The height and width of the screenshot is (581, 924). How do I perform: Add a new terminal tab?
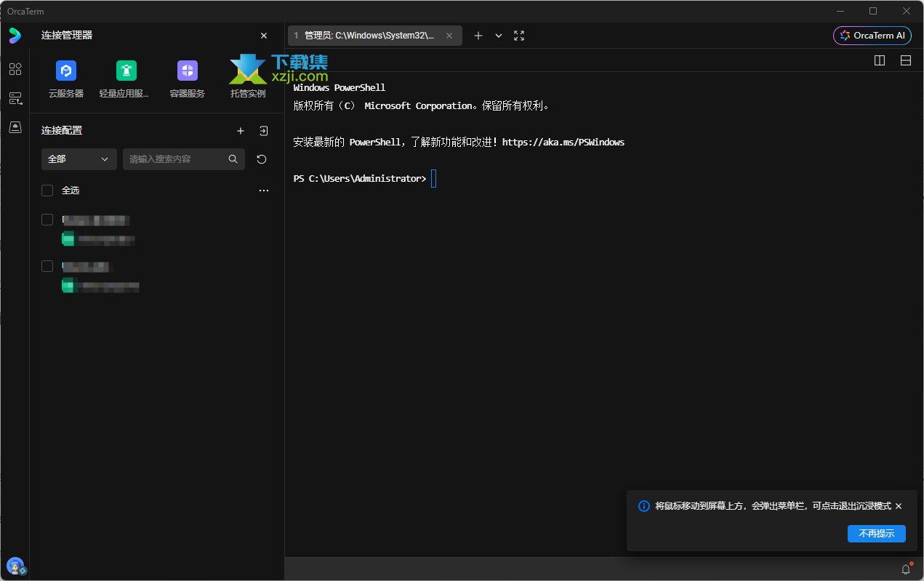point(478,36)
